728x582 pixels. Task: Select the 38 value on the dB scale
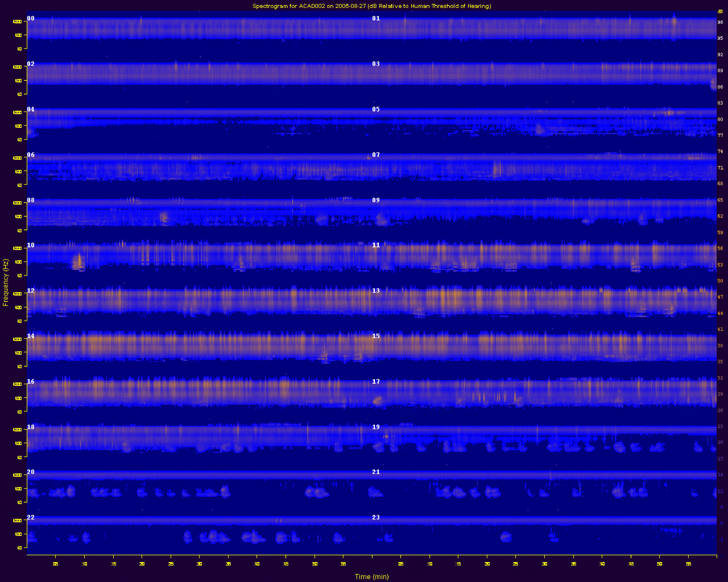(x=720, y=345)
